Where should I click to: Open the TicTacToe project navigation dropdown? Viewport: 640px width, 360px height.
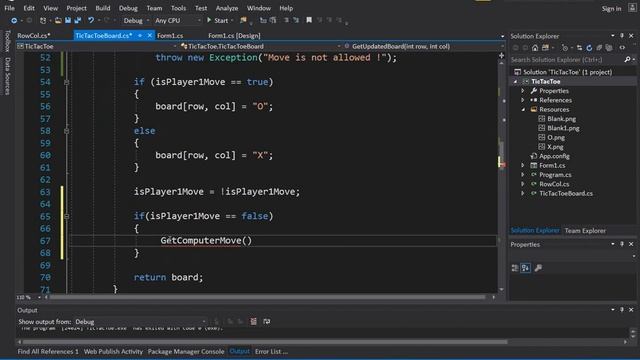[x=96, y=47]
